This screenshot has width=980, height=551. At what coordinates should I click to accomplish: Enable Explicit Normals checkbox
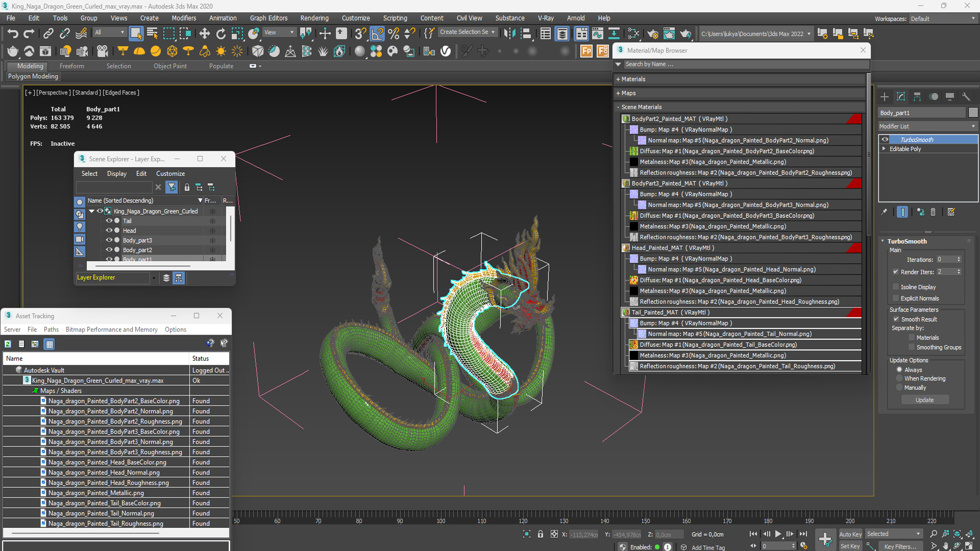(x=896, y=298)
